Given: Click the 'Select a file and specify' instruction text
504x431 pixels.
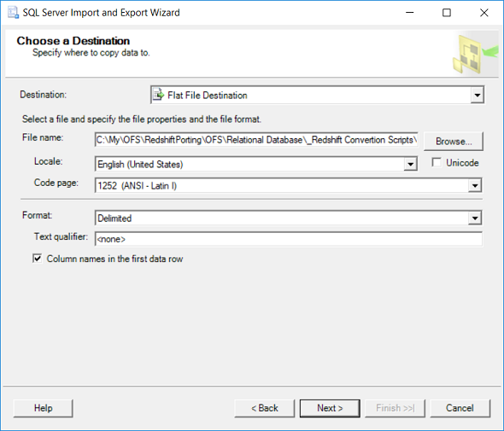Looking at the screenshot, I should [x=142, y=119].
